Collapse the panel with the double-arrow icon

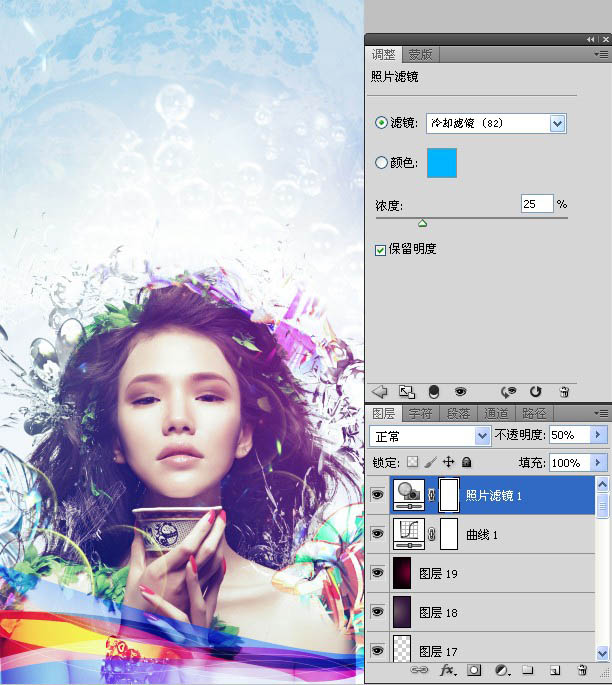pyautogui.click(x=591, y=39)
